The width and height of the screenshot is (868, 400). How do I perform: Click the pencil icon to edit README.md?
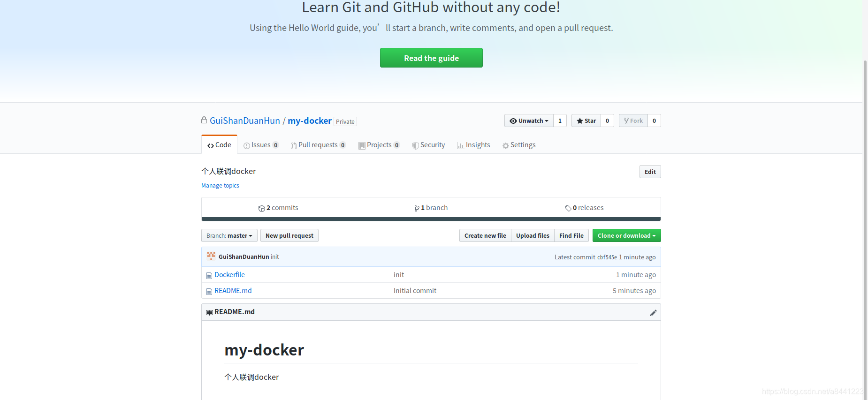coord(653,313)
